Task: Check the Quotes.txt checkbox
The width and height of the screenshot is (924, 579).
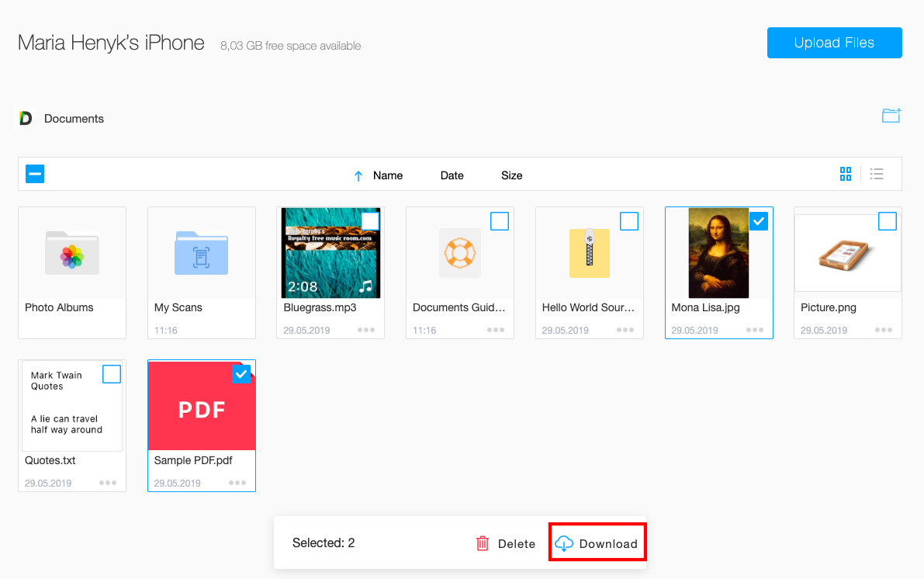Action: 112,374
